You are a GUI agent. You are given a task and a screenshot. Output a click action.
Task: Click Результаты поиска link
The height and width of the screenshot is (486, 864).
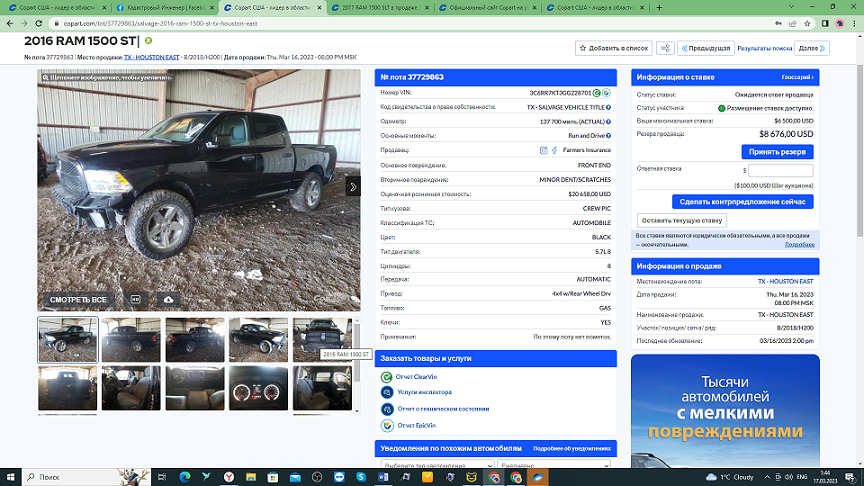pos(764,48)
